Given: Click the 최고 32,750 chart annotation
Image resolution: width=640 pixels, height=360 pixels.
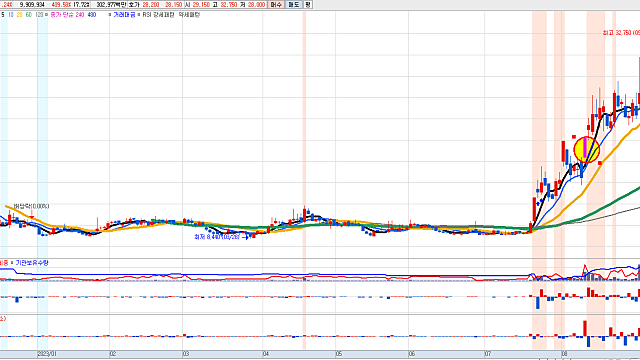Looking at the screenshot, I should point(621,33).
